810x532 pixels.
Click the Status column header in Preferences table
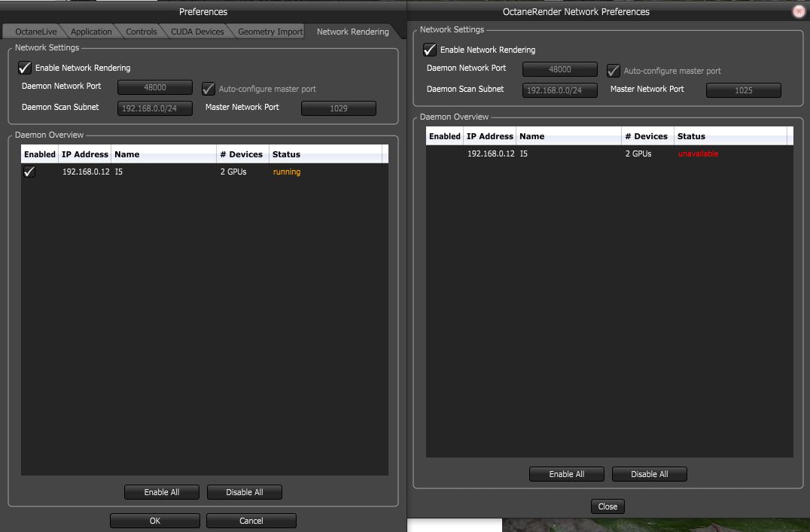325,154
